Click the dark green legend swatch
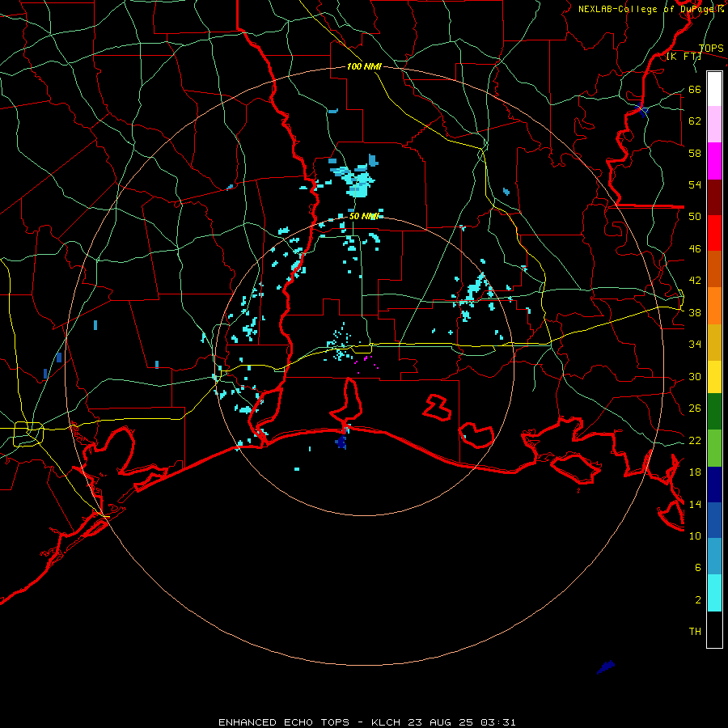Viewport: 728px width, 728px height. [x=714, y=412]
